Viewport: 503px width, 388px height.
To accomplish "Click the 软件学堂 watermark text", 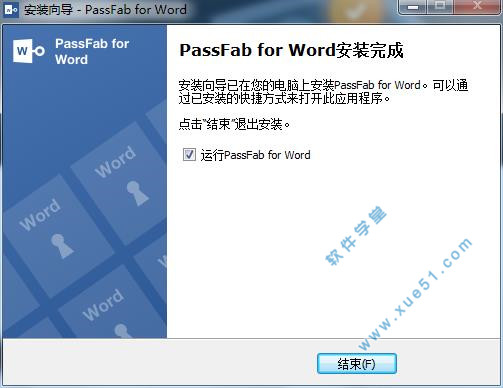I will [x=356, y=236].
